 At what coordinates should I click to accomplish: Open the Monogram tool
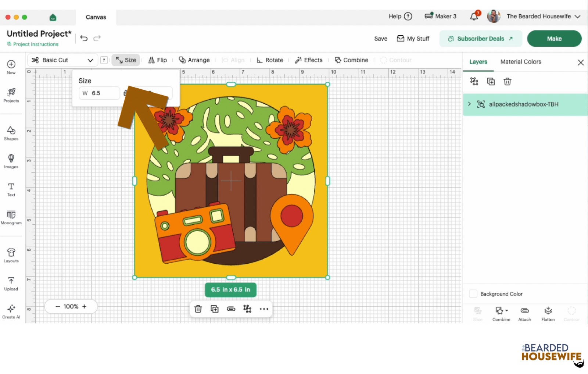coord(11,217)
